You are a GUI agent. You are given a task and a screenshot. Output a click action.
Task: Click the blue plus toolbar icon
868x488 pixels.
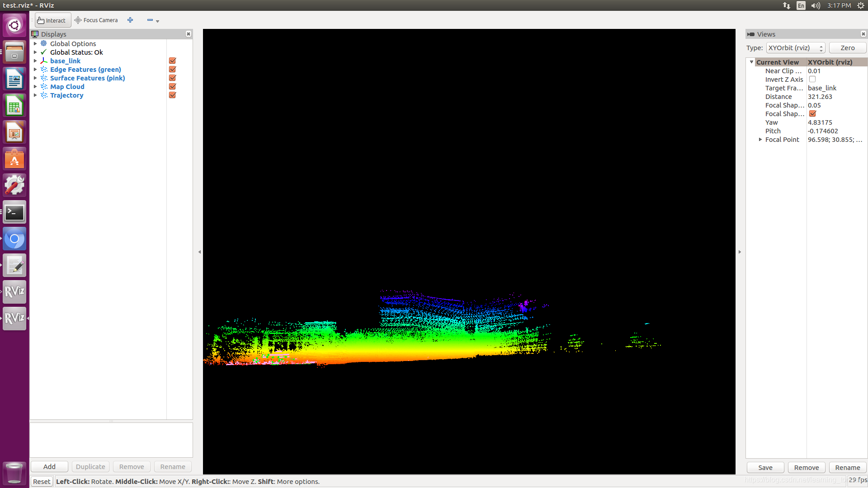click(130, 20)
